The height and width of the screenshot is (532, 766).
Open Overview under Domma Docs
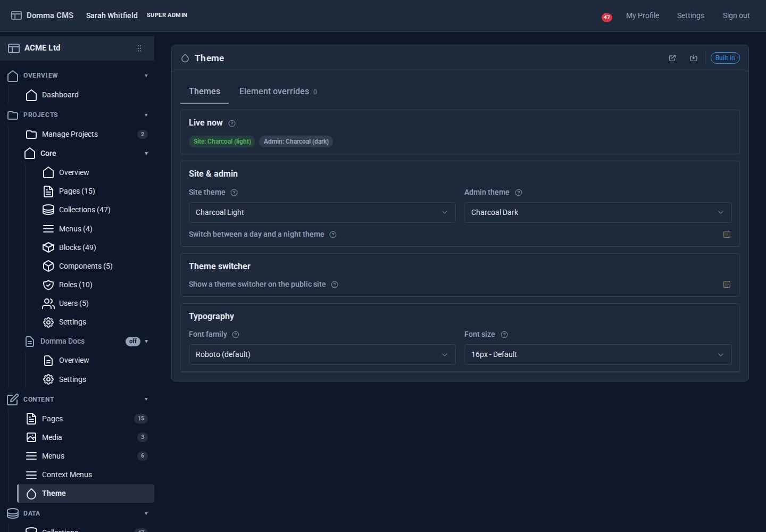(x=74, y=361)
